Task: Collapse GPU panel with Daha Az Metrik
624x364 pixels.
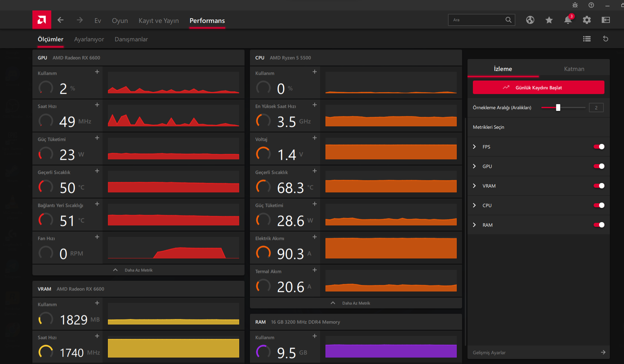Action: 138,270
